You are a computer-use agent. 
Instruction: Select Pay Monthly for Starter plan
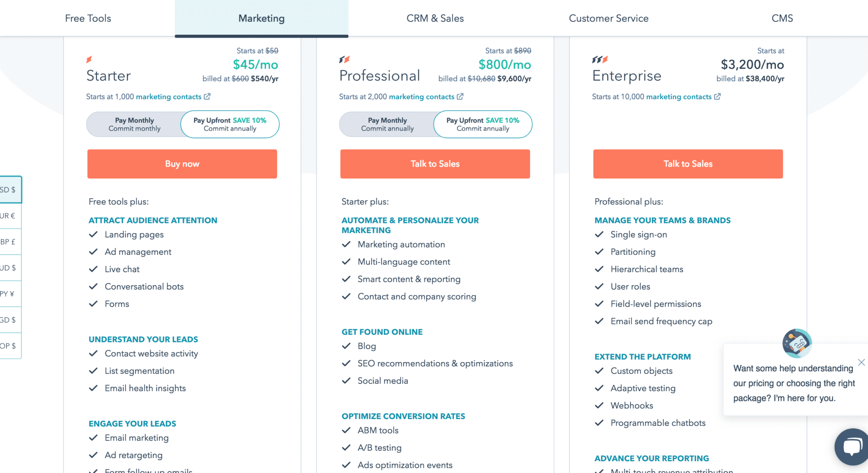click(134, 124)
